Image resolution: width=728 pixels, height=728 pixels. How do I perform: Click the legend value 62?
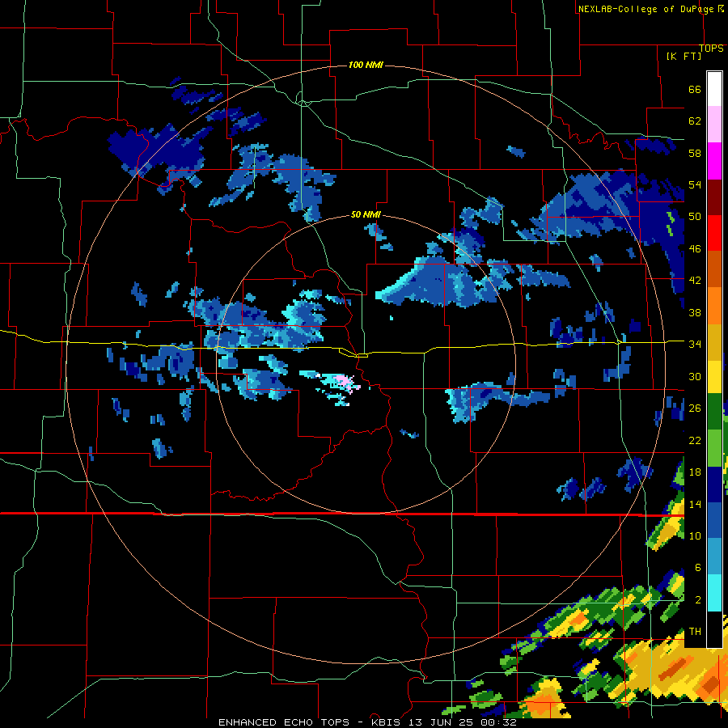[x=695, y=121]
